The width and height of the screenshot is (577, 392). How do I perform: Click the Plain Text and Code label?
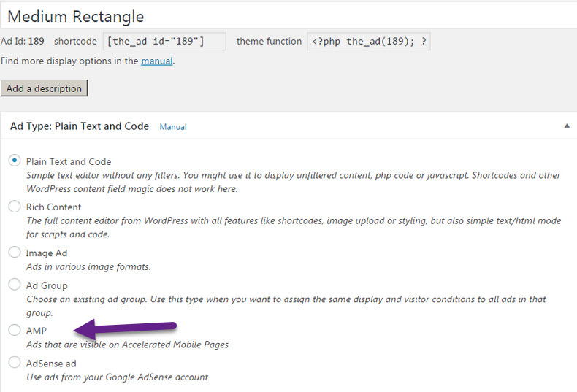pos(69,162)
